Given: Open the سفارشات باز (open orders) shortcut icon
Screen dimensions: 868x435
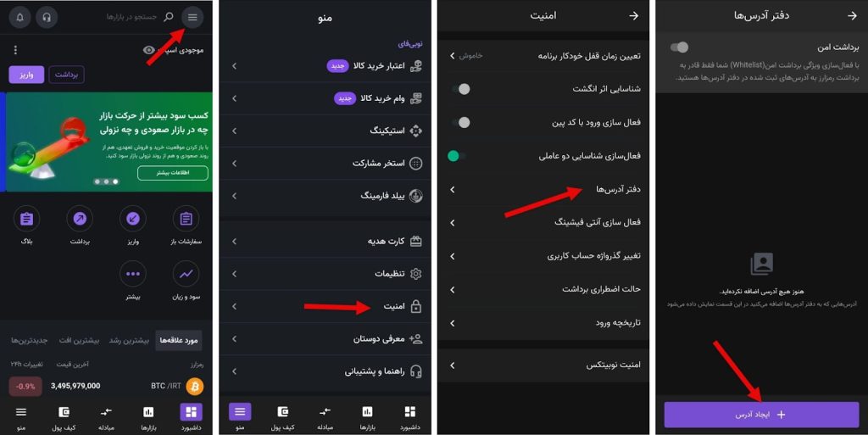Looking at the screenshot, I should point(186,219).
